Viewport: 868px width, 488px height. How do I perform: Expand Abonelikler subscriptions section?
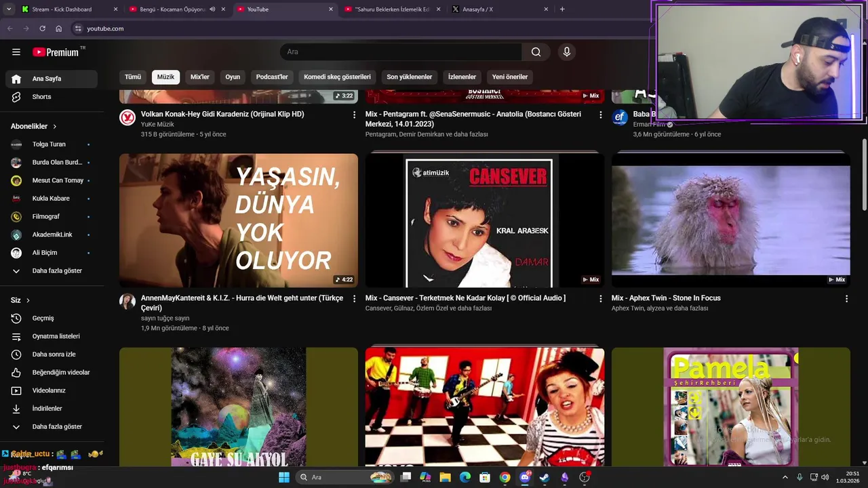[34, 126]
